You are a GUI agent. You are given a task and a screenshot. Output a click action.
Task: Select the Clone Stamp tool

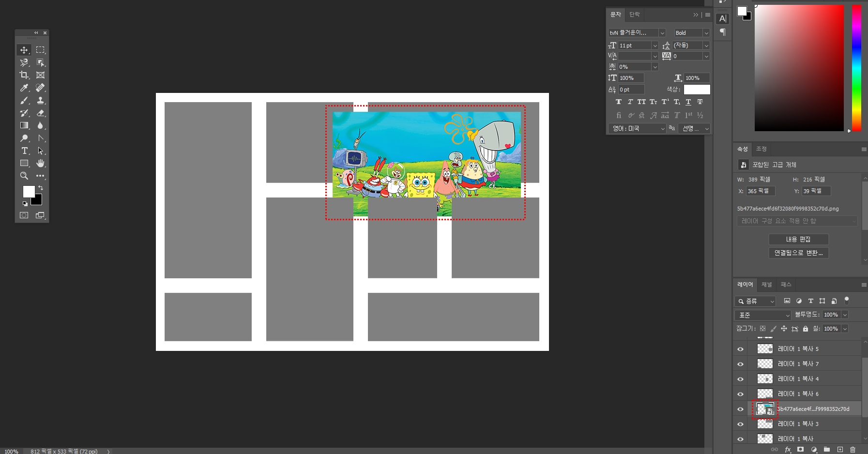[40, 100]
